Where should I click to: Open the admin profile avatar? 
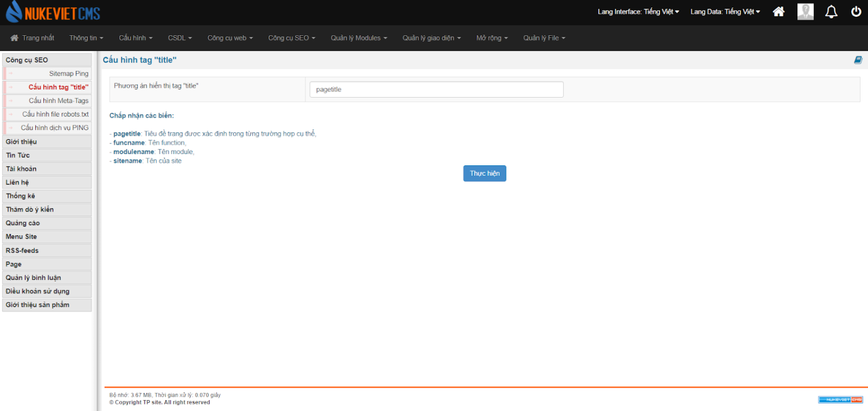[806, 12]
